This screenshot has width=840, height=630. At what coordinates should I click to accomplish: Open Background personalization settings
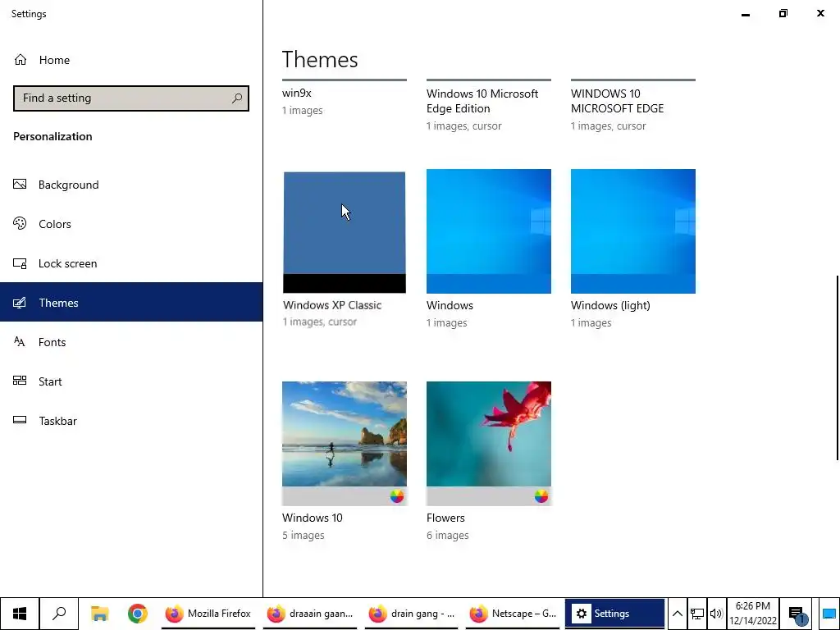pyautogui.click(x=131, y=185)
